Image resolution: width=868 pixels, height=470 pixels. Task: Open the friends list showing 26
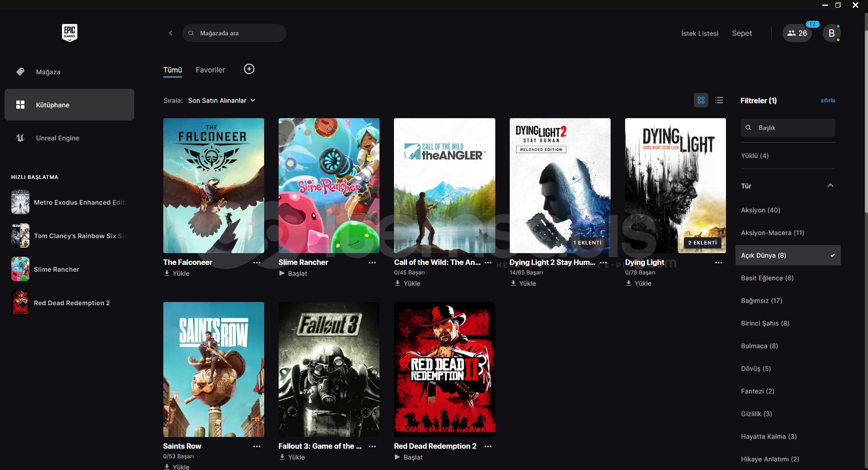click(x=797, y=33)
